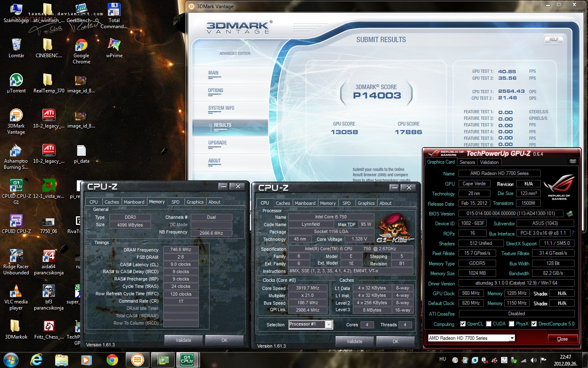Click the HELP button in 3DMark Vantage
Viewport: 588px width, 368px height.
tap(554, 40)
